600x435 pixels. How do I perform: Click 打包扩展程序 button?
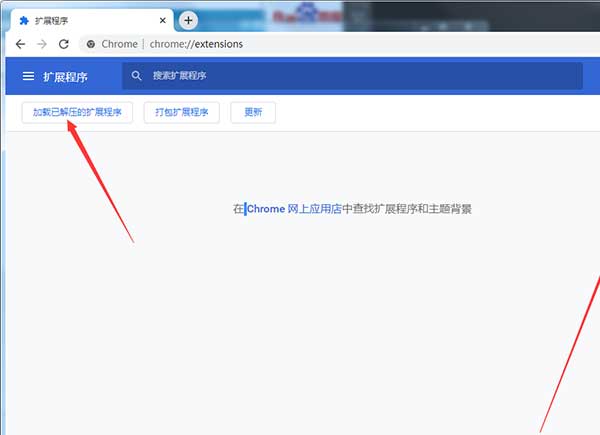click(182, 112)
